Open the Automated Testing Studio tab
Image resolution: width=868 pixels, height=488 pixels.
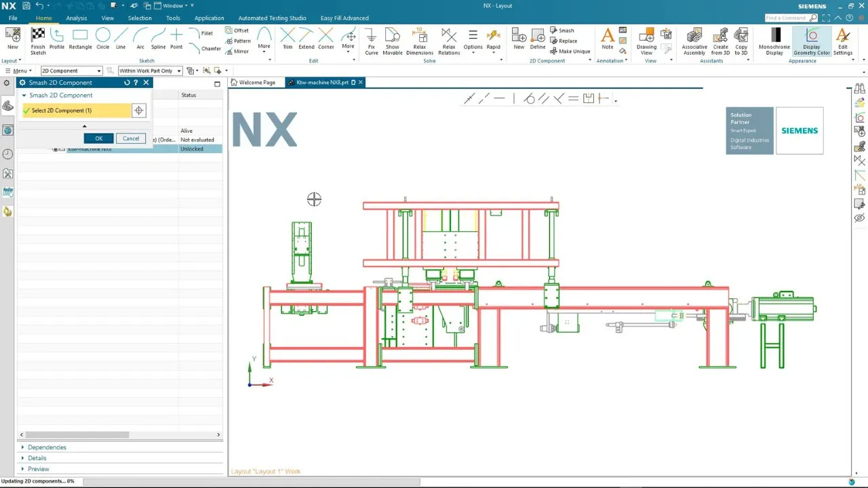point(272,18)
